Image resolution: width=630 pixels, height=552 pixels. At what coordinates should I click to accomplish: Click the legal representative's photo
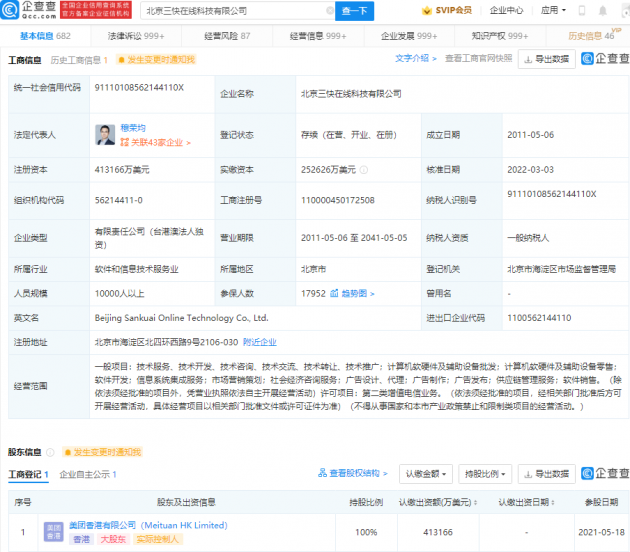(105, 135)
